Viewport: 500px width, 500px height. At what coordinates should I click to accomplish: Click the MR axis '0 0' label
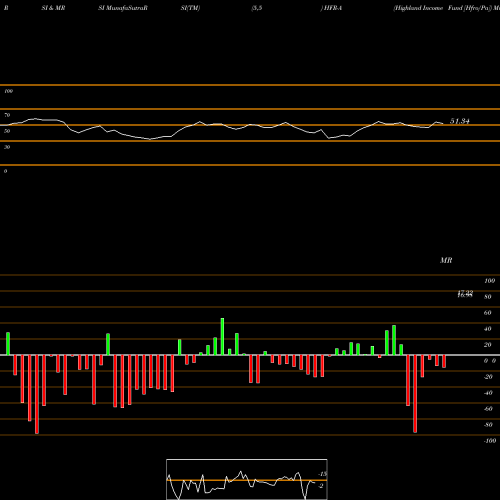pos(490,361)
